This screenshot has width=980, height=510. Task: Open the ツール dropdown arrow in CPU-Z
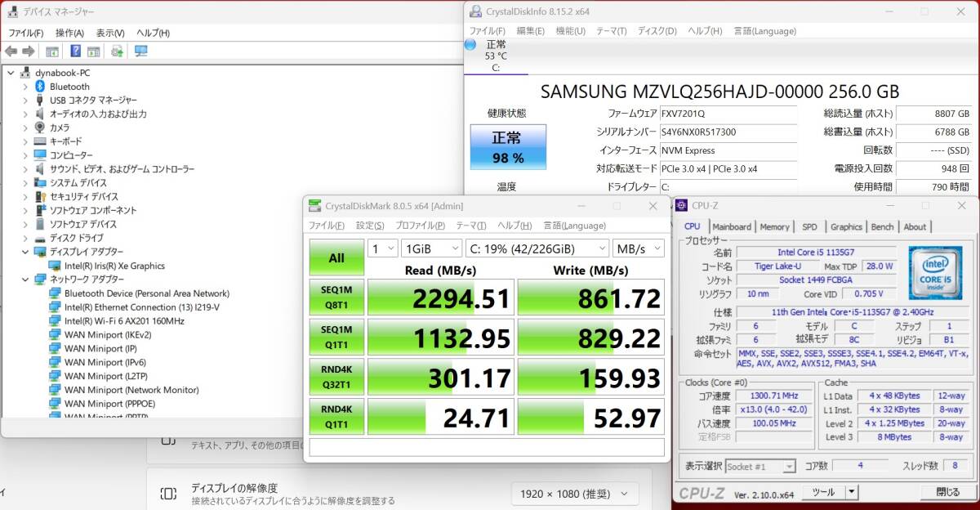point(851,492)
